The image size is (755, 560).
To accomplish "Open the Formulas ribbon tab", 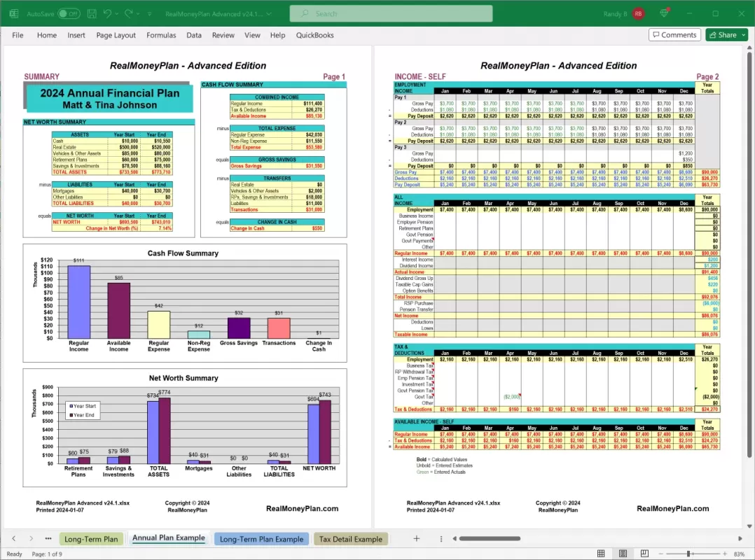I will [x=161, y=35].
